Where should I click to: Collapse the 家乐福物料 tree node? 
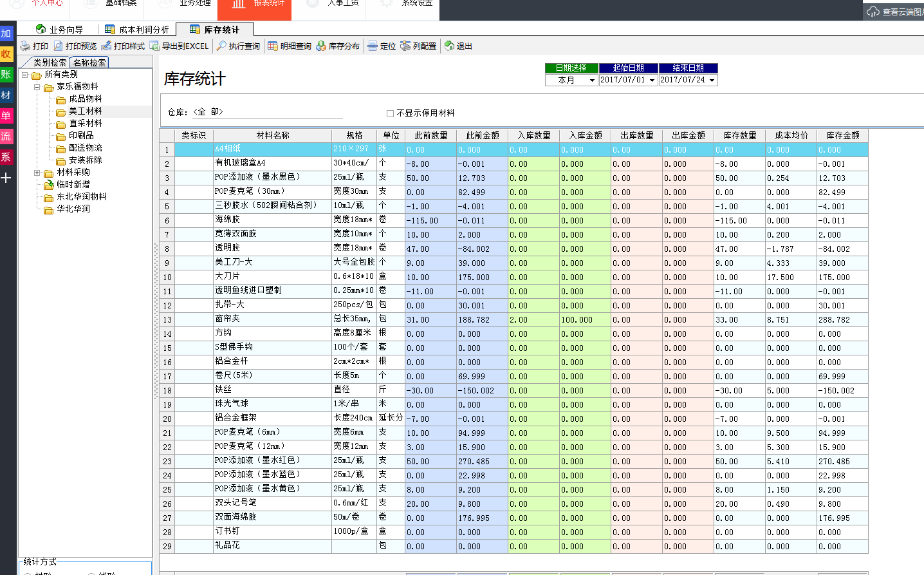pyautogui.click(x=37, y=86)
